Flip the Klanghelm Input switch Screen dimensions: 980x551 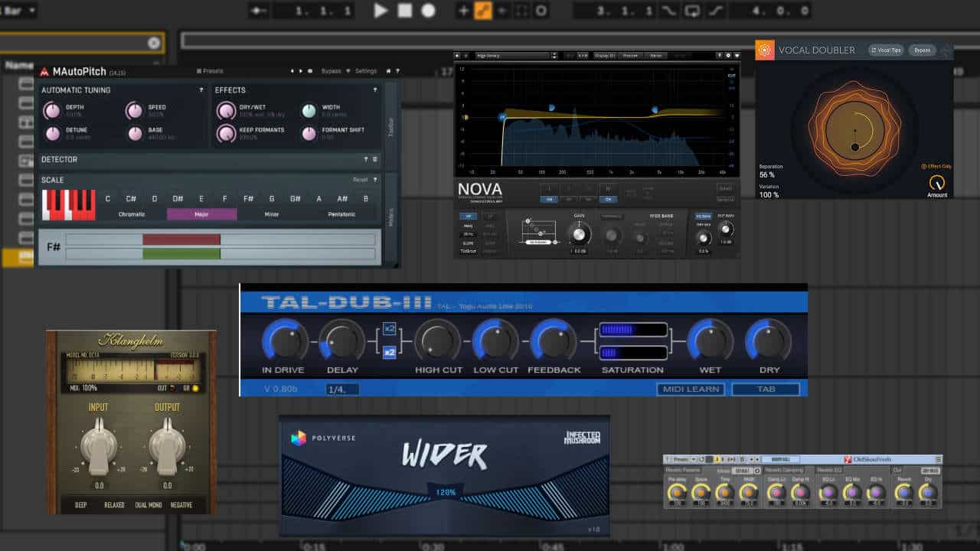pyautogui.click(x=99, y=448)
